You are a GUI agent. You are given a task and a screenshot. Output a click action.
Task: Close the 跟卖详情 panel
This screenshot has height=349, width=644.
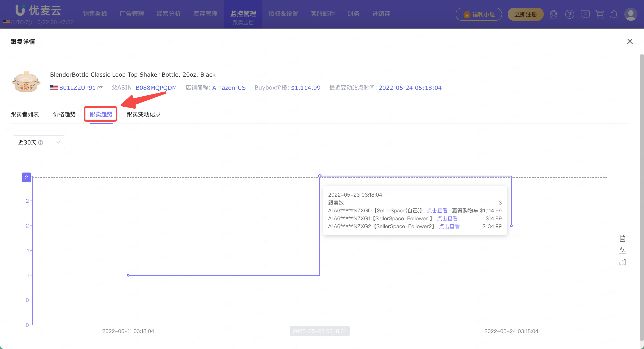pyautogui.click(x=630, y=41)
